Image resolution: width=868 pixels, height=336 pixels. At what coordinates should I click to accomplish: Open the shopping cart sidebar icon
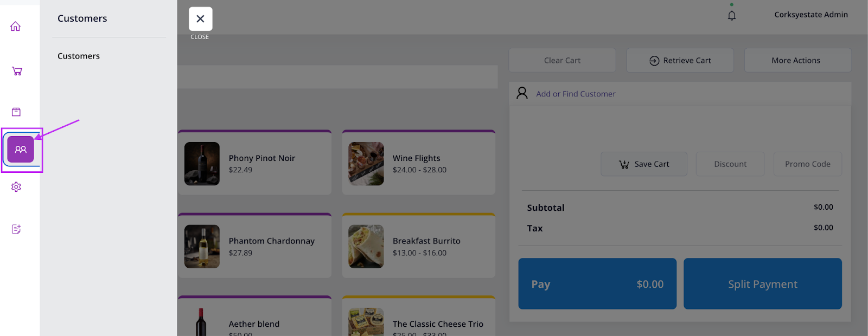pos(17,71)
